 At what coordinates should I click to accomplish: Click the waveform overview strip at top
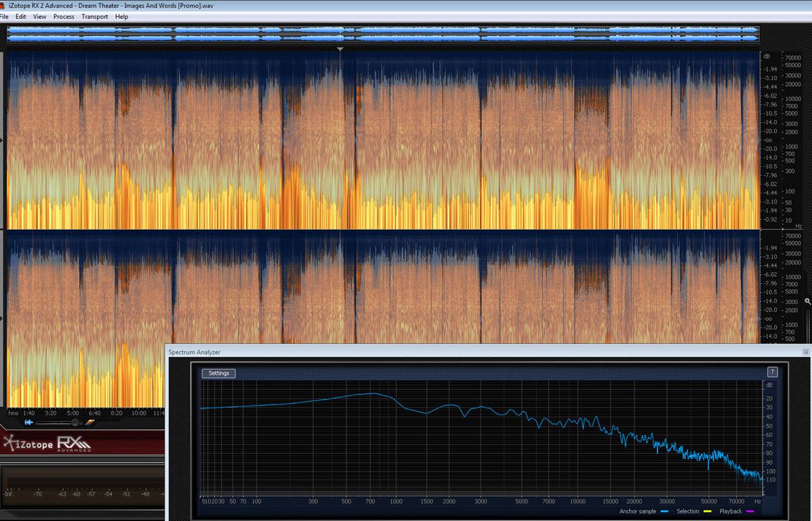(383, 34)
